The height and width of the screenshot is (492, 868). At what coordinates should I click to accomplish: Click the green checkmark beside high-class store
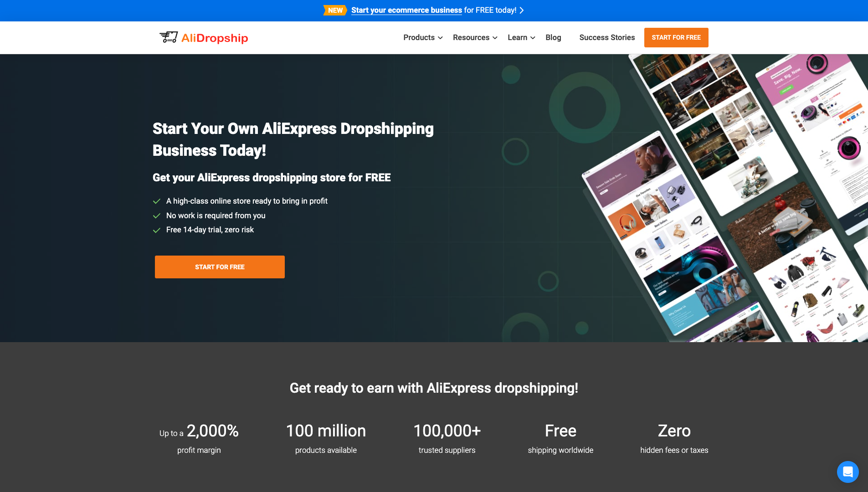[157, 201]
